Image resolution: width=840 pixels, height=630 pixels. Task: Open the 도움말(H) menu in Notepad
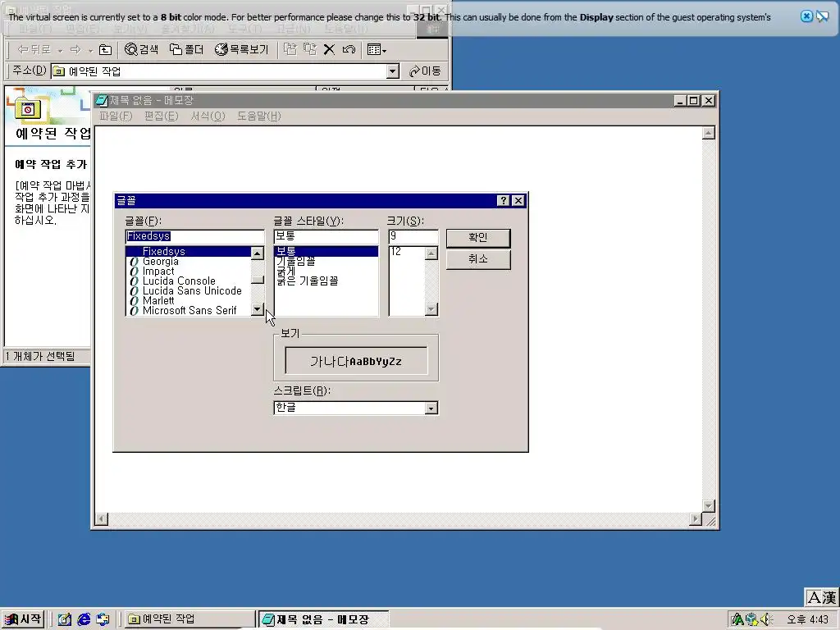pos(259,116)
